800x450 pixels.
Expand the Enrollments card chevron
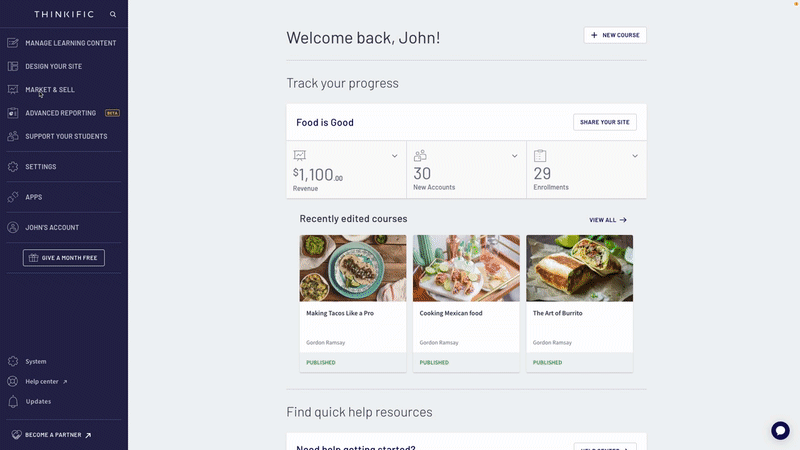[635, 156]
